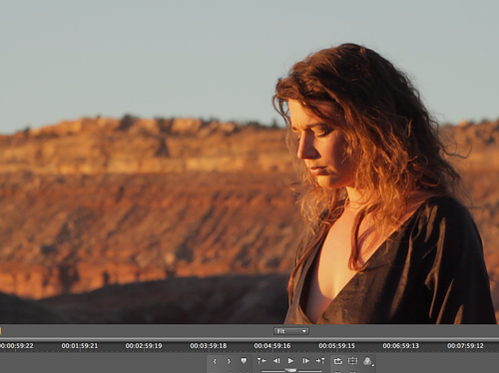Image resolution: width=499 pixels, height=373 pixels.
Task: Click the time ruler at 00:02:59:19
Action: [x=144, y=346]
